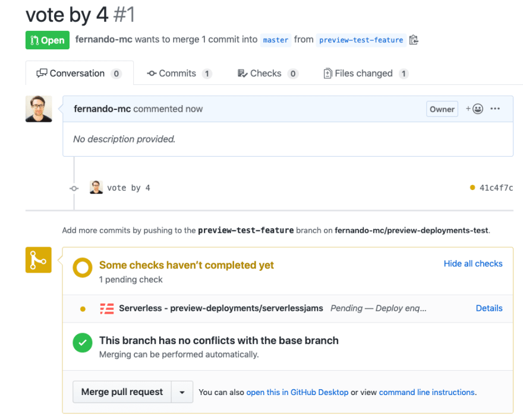
Task: Click the Merge pull request button
Action: 122,392
